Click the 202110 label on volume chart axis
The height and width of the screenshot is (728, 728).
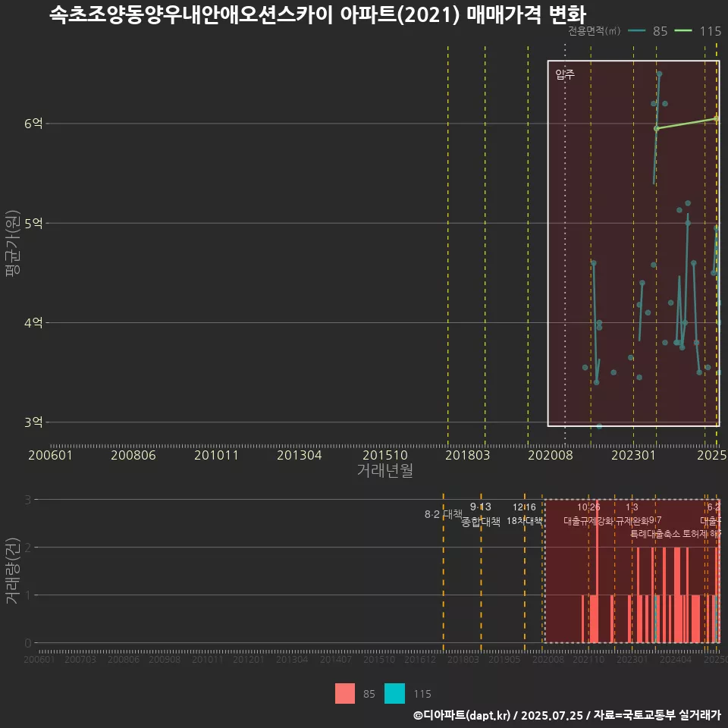point(588,659)
